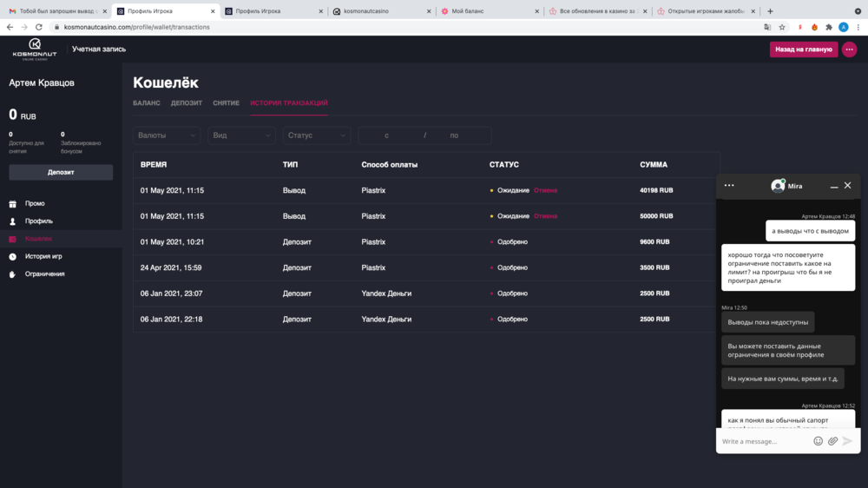
Task: Reload the page with browser refresh
Action: (39, 27)
